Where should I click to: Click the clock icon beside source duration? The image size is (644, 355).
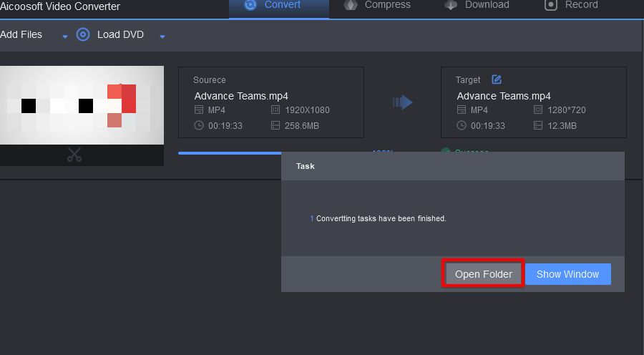tap(199, 125)
